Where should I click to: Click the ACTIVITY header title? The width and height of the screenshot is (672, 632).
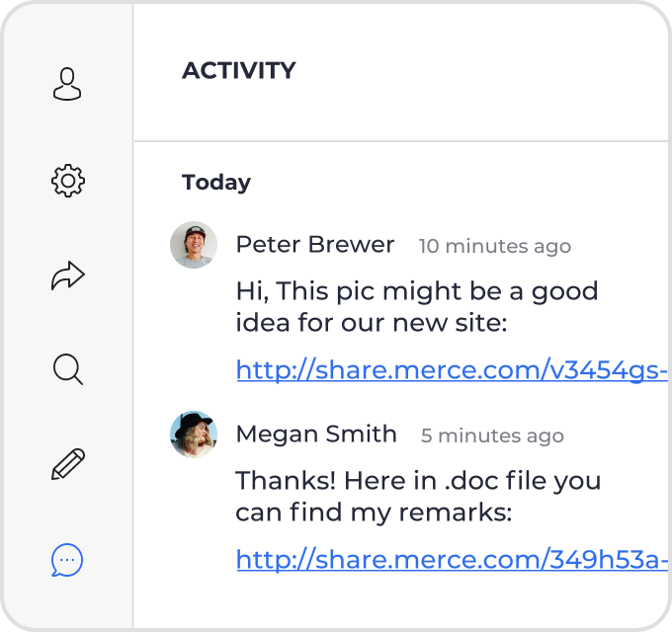pyautogui.click(x=239, y=71)
